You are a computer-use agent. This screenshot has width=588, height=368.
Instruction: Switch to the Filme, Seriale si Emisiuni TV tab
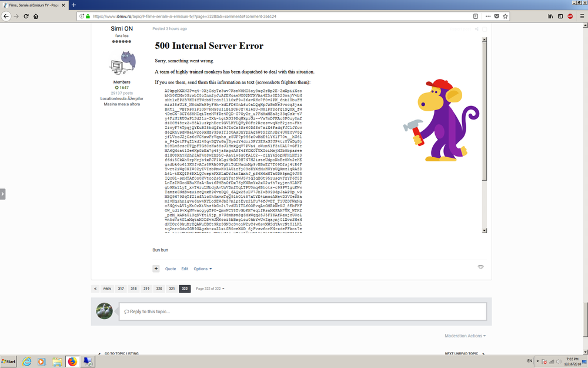[x=34, y=5]
